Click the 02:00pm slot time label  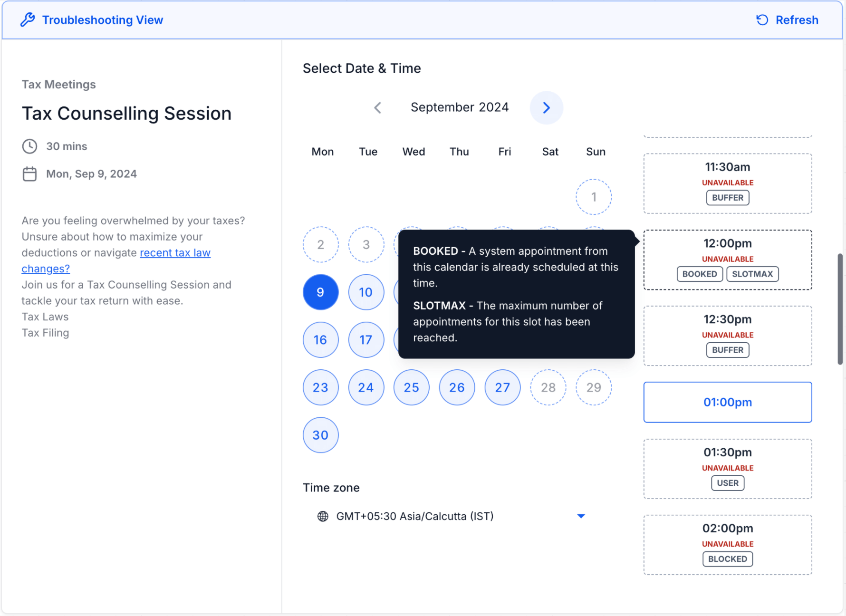728,529
